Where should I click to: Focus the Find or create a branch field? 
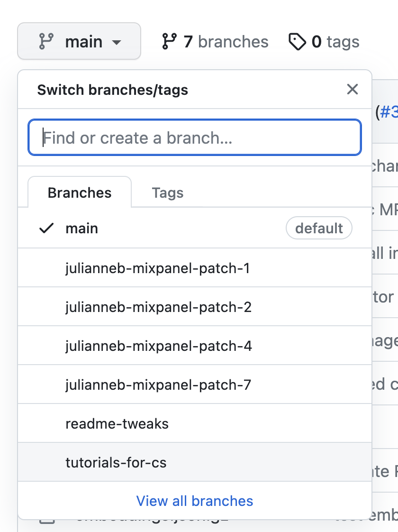click(x=195, y=138)
